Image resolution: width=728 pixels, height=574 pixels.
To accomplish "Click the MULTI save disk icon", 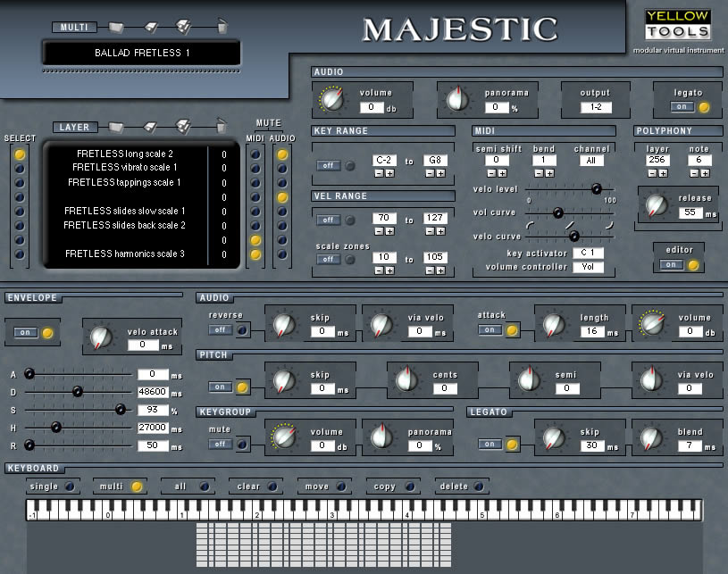I will 151,28.
